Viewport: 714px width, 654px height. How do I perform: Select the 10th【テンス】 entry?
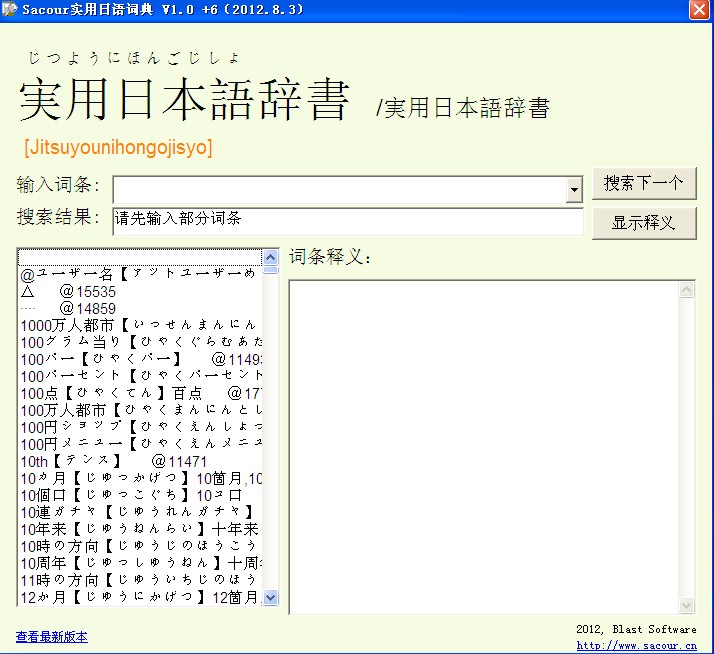(140, 461)
